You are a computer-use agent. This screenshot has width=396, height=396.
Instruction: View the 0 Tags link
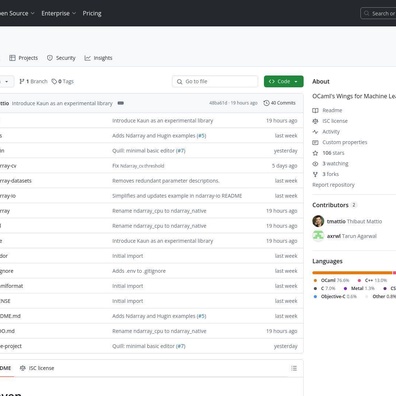click(x=62, y=81)
